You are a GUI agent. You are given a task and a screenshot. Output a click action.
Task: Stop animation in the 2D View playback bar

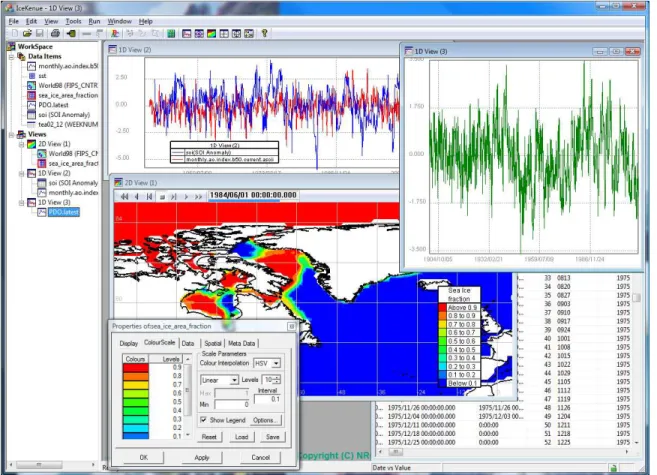[162, 196]
